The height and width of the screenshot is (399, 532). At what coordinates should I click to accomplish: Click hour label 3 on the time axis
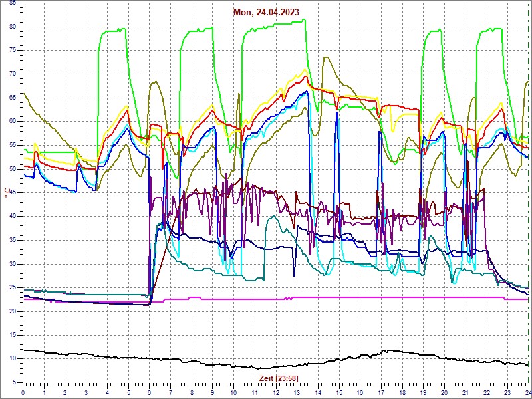[x=86, y=392]
